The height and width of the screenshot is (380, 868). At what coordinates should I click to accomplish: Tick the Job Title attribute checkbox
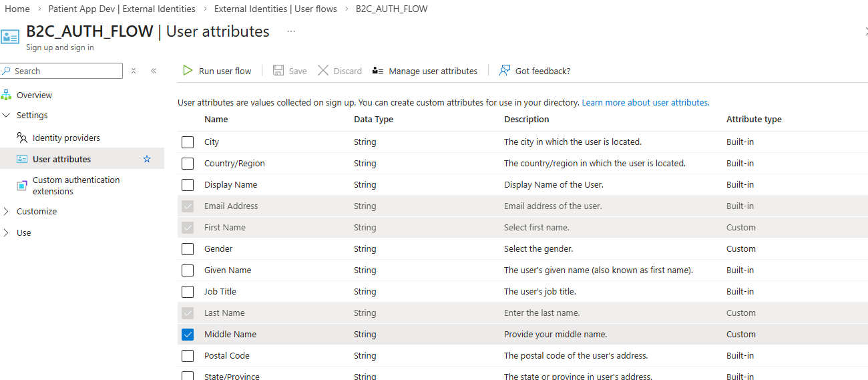pyautogui.click(x=188, y=292)
